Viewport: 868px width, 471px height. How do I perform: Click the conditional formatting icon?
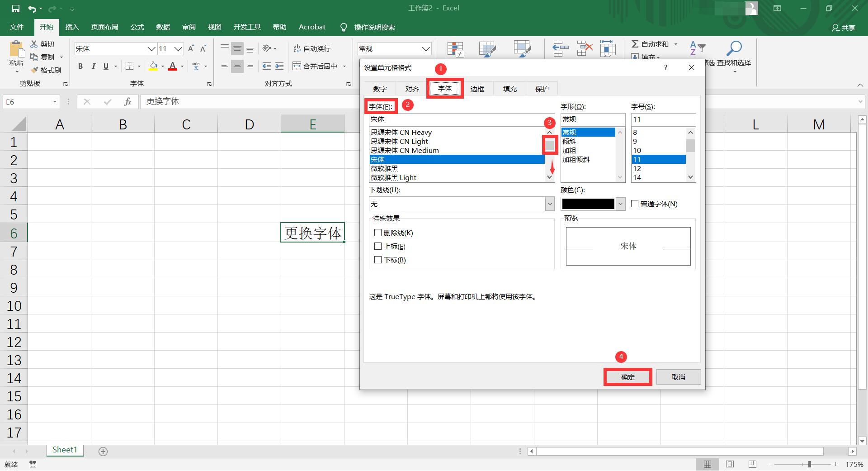tap(456, 49)
